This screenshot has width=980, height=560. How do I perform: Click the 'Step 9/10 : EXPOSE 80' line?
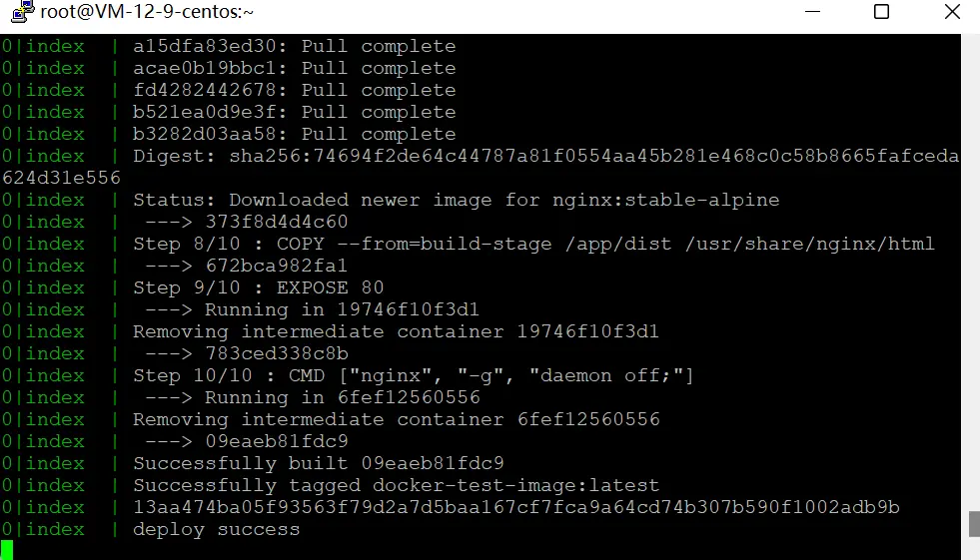click(258, 287)
